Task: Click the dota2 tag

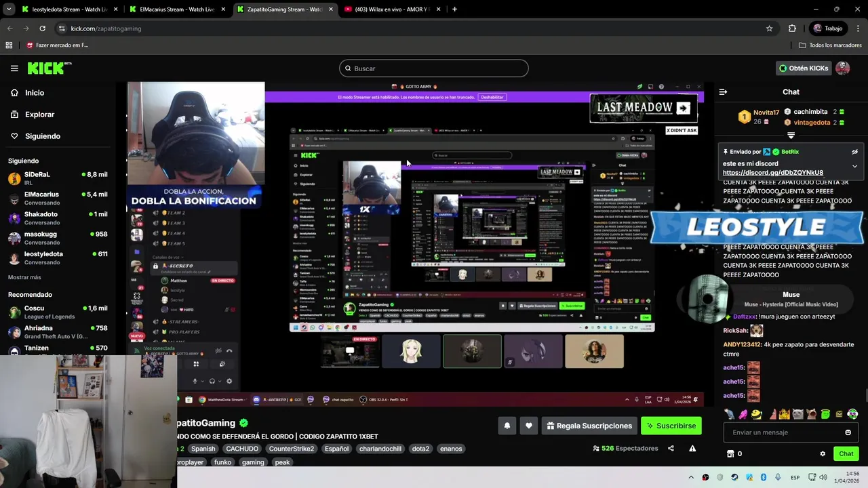Action: pyautogui.click(x=420, y=449)
